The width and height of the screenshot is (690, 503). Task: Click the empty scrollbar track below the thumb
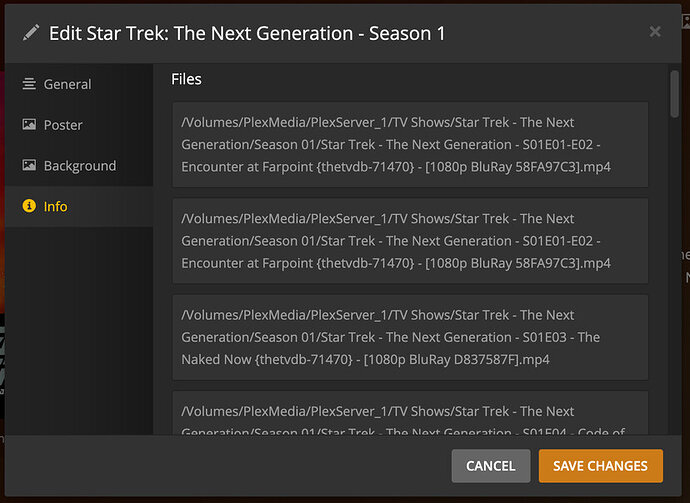click(673, 300)
